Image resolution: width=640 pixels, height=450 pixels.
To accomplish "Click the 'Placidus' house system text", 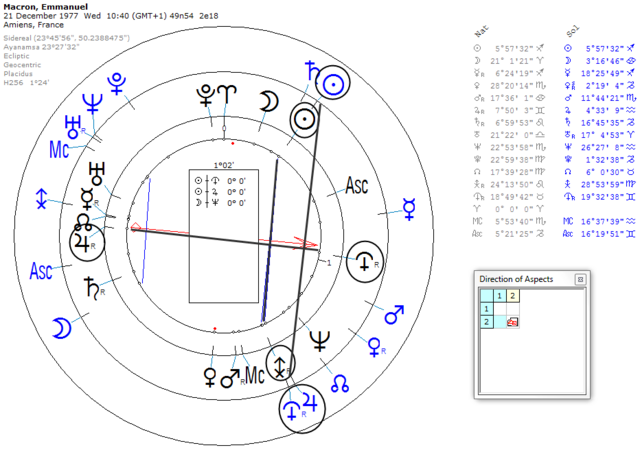I will (18, 74).
